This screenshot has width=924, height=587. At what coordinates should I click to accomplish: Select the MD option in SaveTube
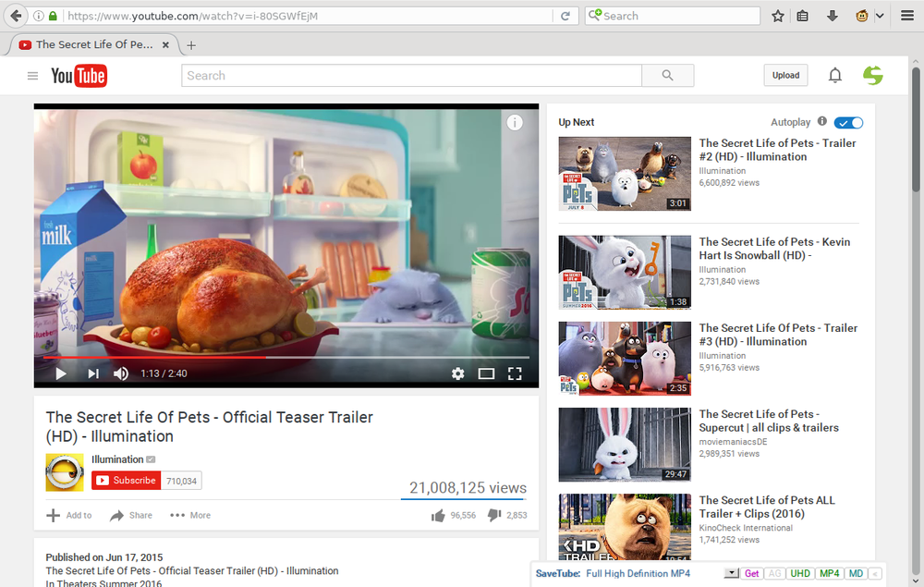pos(856,573)
